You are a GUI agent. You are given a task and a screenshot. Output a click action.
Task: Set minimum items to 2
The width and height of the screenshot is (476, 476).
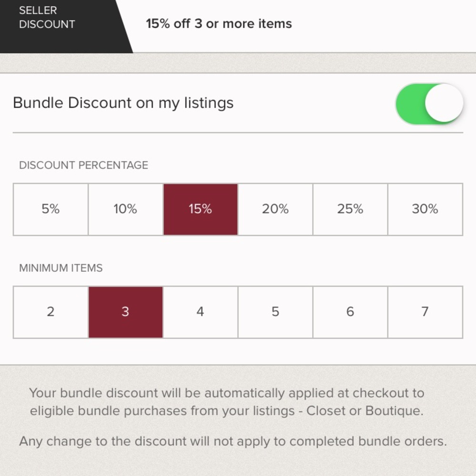coord(50,312)
